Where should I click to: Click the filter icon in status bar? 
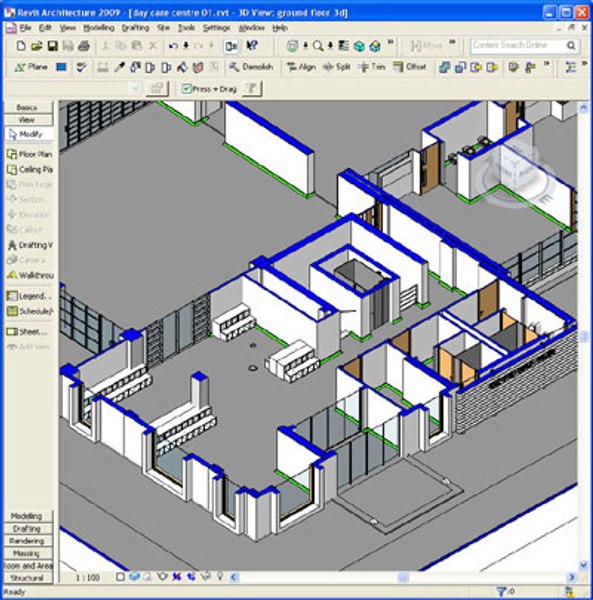[501, 592]
